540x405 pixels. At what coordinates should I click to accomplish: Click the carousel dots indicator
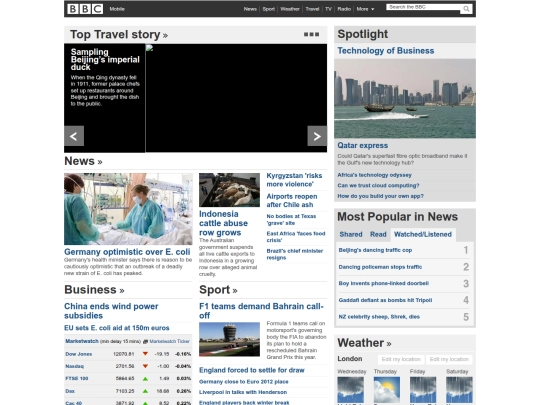click(x=311, y=34)
